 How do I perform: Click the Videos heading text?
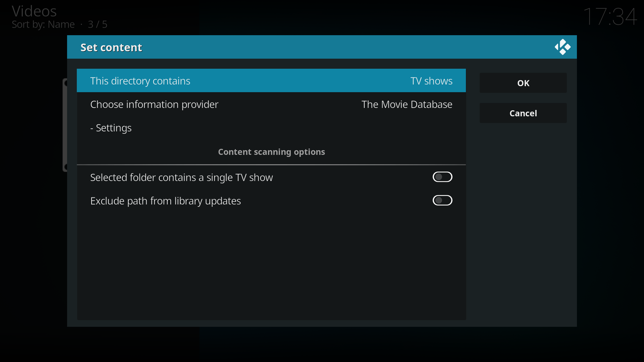click(34, 11)
